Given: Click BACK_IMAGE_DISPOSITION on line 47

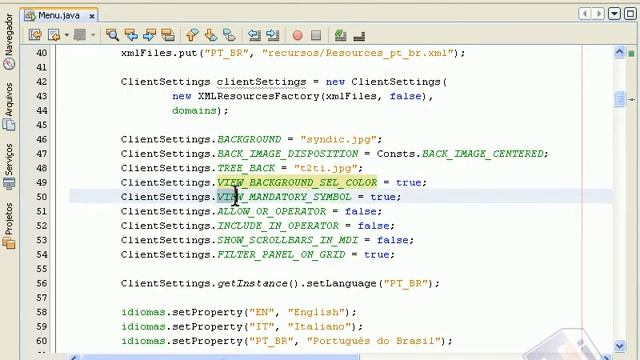Looking at the screenshot, I should (287, 154).
